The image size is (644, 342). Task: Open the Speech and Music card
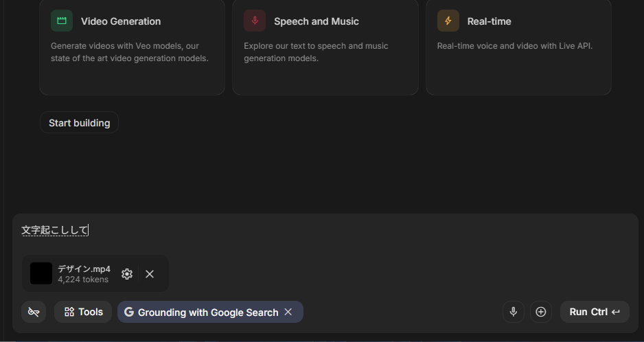pos(325,47)
